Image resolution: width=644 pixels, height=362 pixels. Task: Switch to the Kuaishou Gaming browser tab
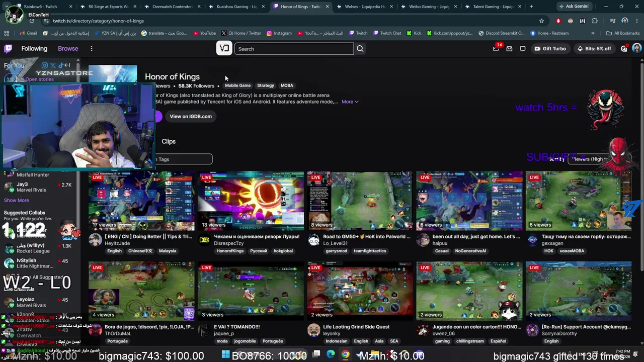tap(236, 7)
